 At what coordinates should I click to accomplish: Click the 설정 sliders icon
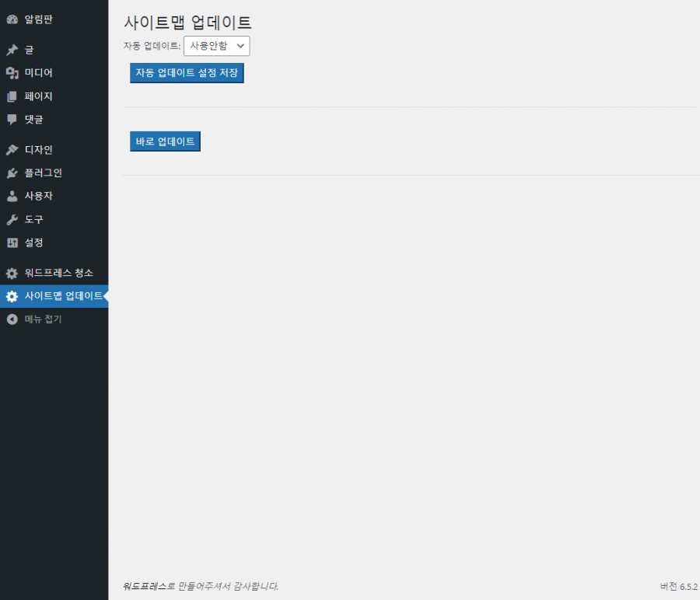click(x=12, y=242)
